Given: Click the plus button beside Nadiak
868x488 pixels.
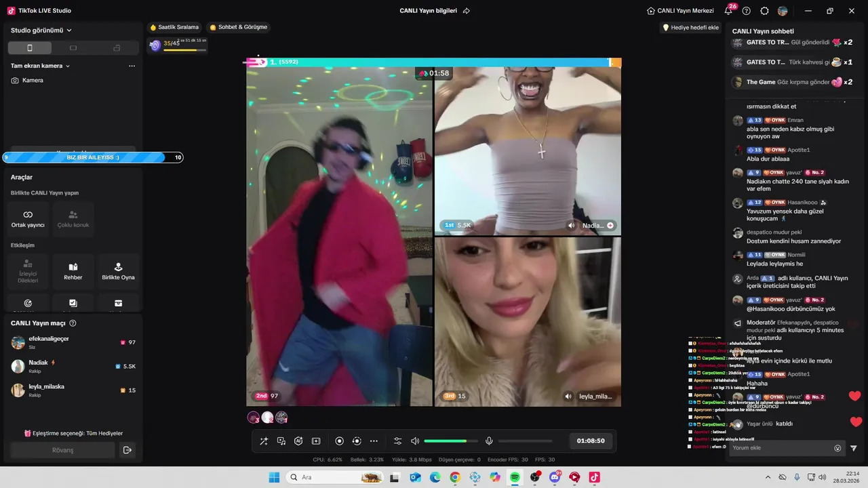Looking at the screenshot, I should pyautogui.click(x=610, y=225).
